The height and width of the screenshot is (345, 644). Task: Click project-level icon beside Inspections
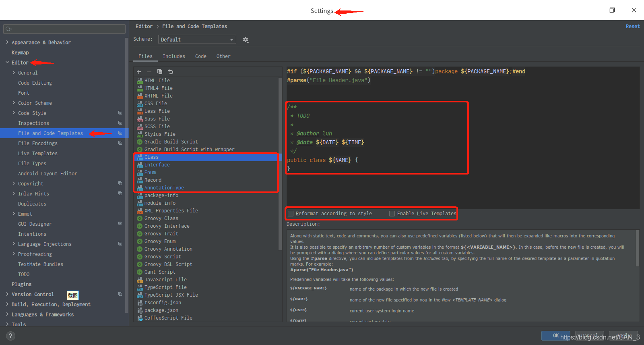[120, 123]
